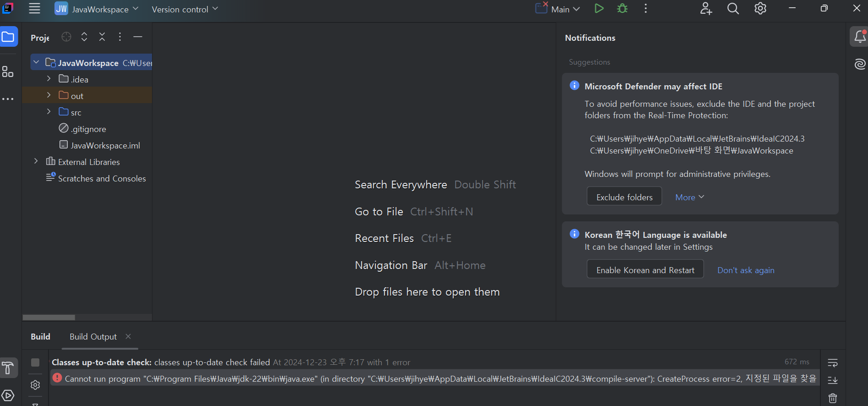Screen dimensions: 868x406
Task: Open the main hamburger menu
Action: coord(34,8)
